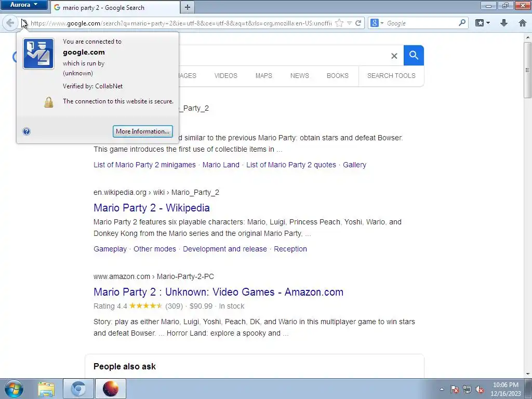Click the scrollbar up arrow
532x399 pixels.
pos(528,37)
